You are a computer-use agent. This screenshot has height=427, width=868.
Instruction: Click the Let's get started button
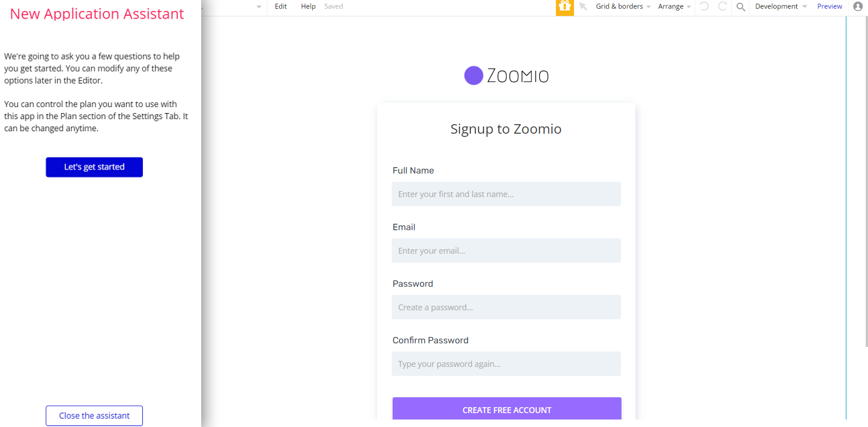click(x=94, y=167)
